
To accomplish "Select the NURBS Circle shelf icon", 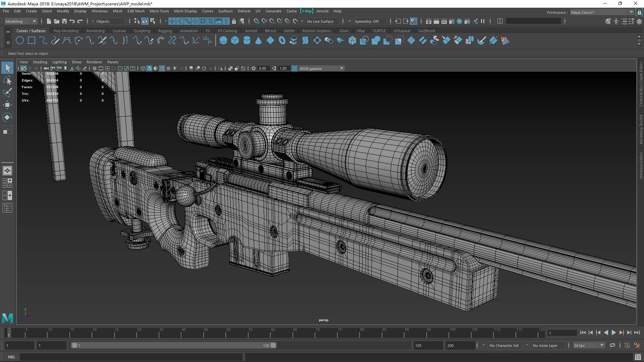I will [20, 41].
